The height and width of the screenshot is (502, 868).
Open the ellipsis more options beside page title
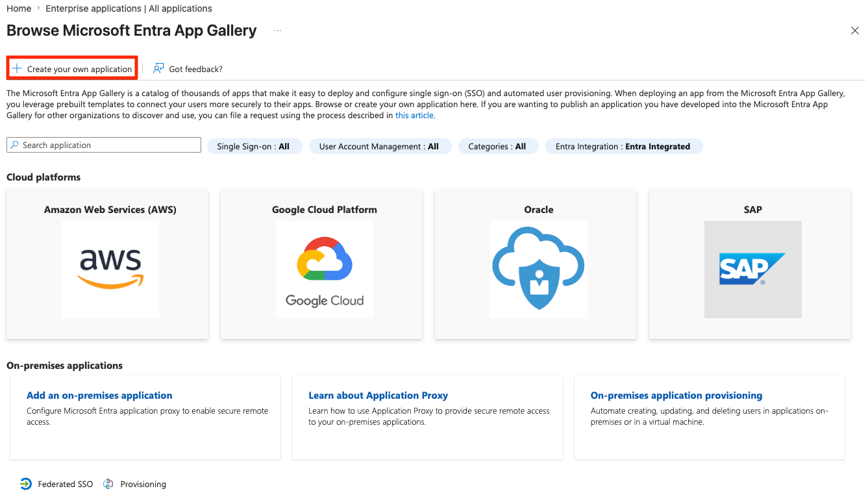tap(278, 31)
